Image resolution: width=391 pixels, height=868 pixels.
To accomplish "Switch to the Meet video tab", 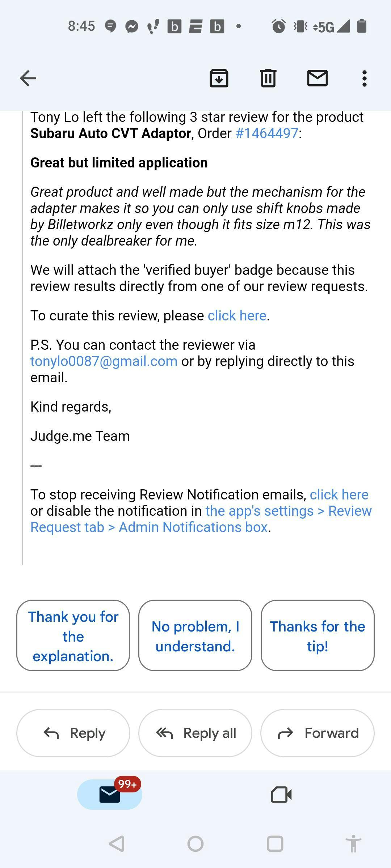I will coord(281,795).
